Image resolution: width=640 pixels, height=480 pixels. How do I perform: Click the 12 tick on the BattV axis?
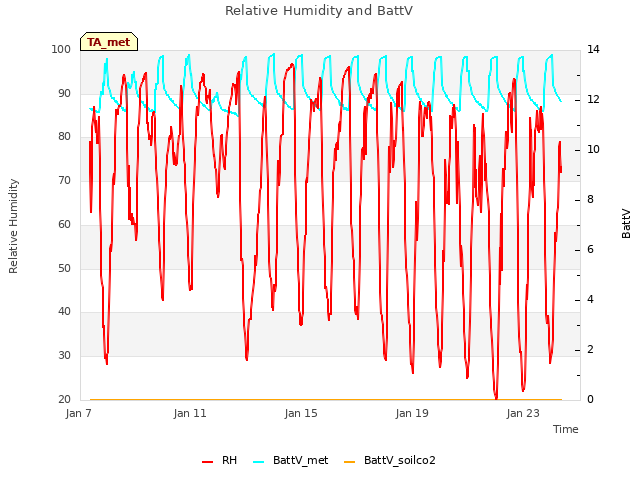pos(593,100)
